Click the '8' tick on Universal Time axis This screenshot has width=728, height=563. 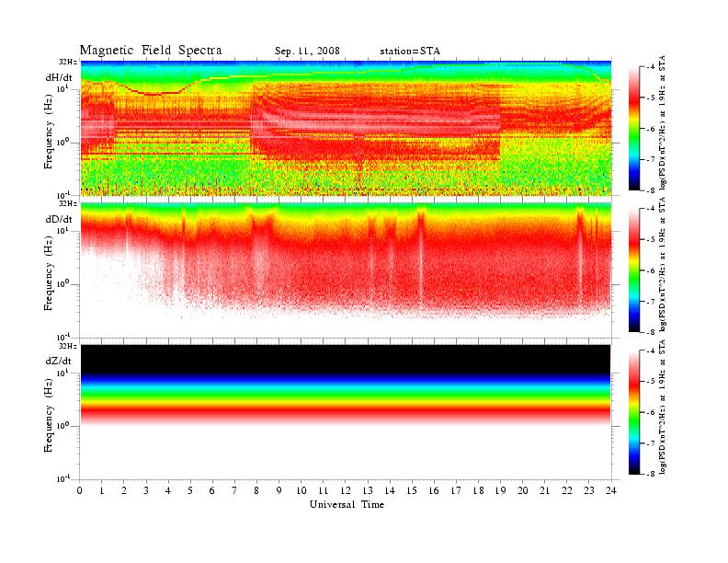tap(256, 490)
